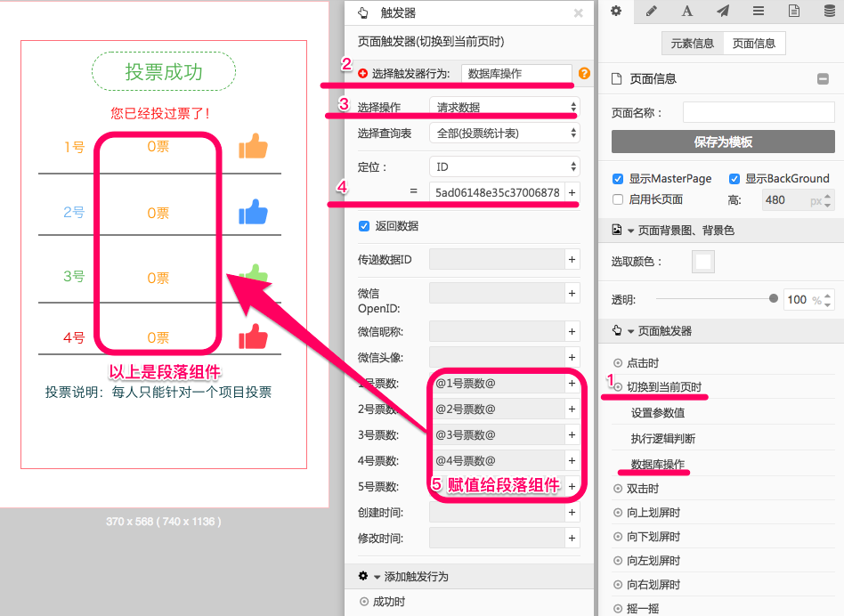Click the orange help question icon
The width and height of the screenshot is (844, 616).
click(x=584, y=74)
